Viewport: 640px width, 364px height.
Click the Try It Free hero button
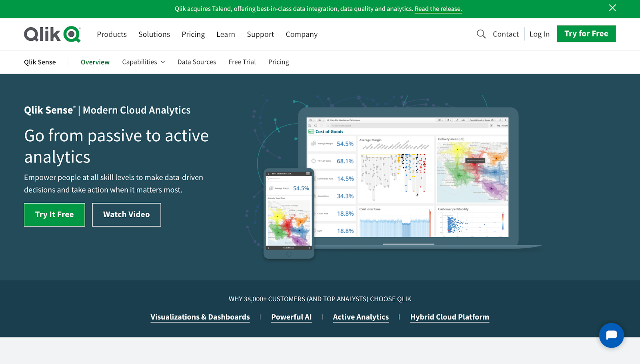click(54, 215)
